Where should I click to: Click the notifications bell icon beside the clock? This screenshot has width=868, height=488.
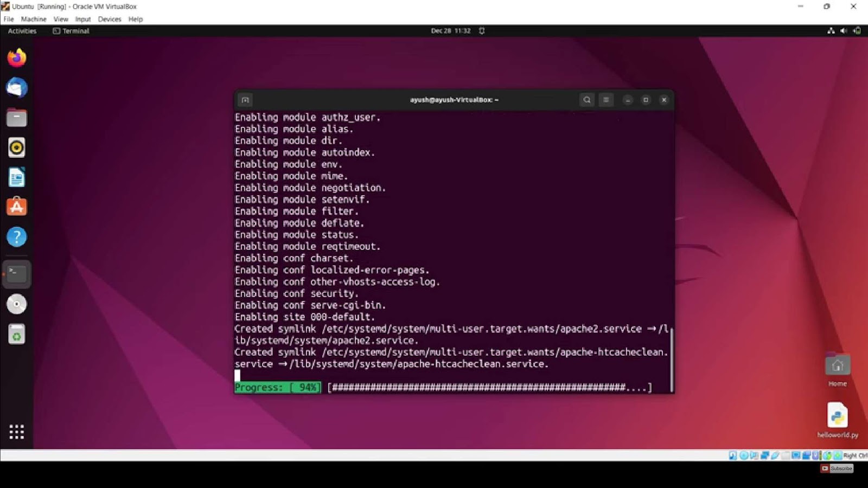(x=482, y=31)
